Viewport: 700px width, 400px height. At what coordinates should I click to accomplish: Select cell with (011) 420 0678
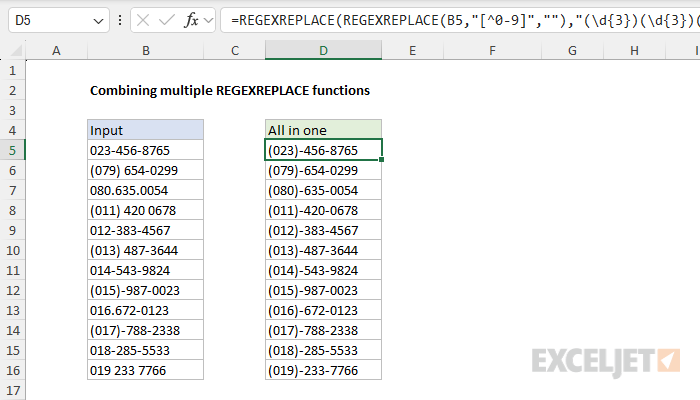coord(146,210)
